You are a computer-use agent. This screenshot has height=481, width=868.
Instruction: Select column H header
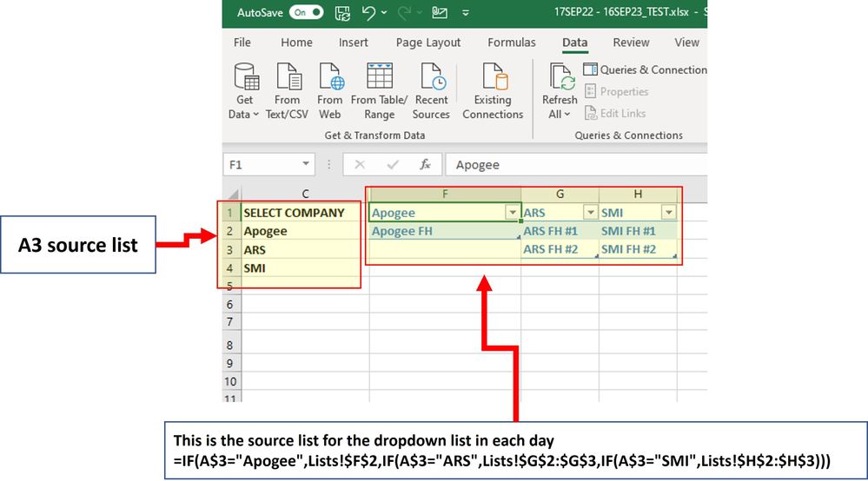click(638, 194)
